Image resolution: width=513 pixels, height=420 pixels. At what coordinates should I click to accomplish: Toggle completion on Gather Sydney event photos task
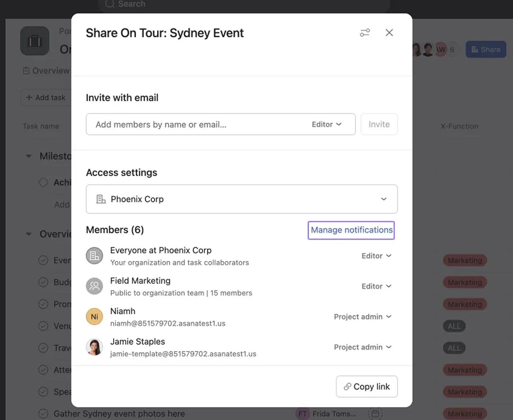(x=43, y=413)
